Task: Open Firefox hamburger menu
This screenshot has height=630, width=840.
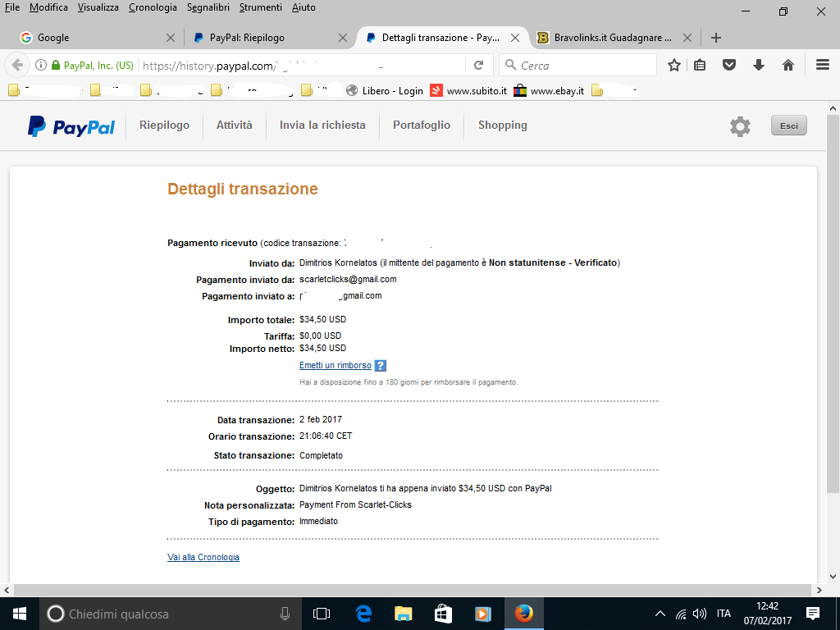Action: [823, 65]
